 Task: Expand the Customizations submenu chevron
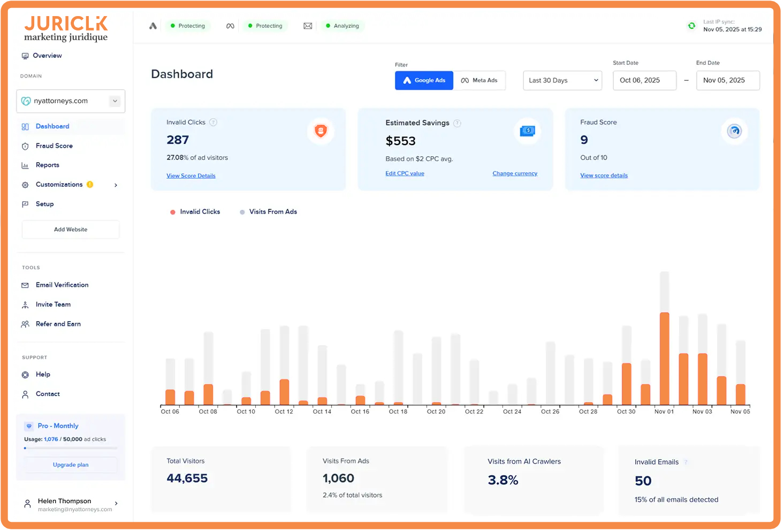tap(116, 185)
